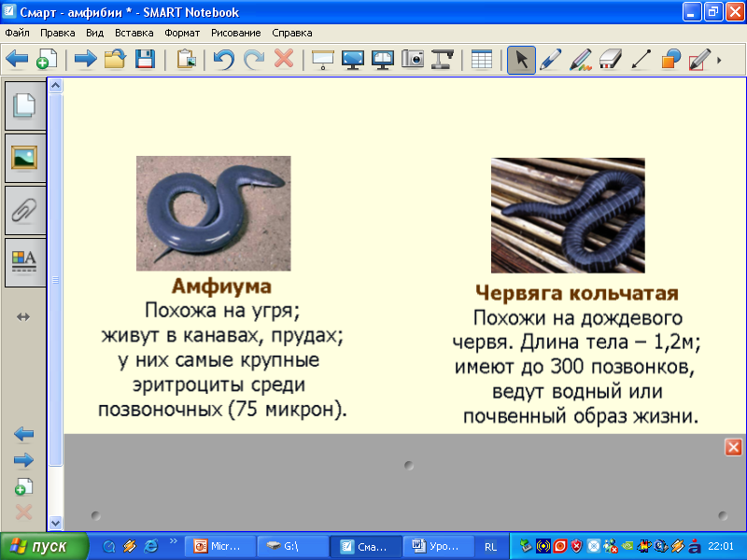Launch Internet Explorer from quick launch
The height and width of the screenshot is (560, 747).
[151, 546]
